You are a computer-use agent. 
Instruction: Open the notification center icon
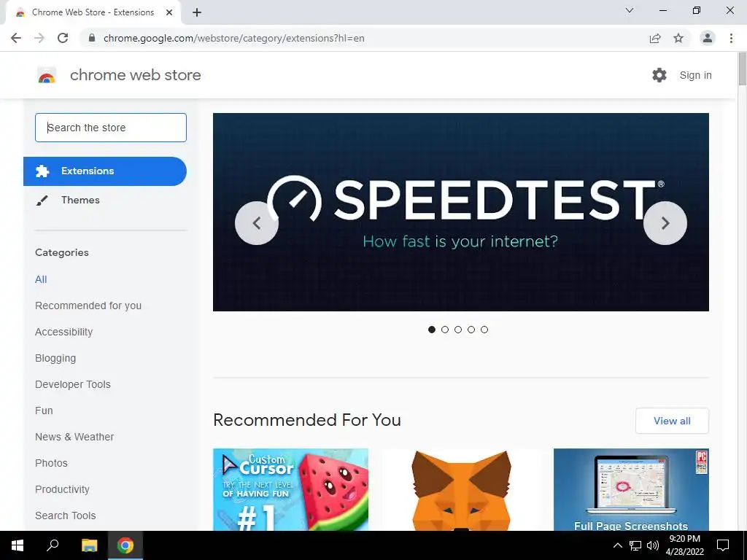click(x=723, y=545)
